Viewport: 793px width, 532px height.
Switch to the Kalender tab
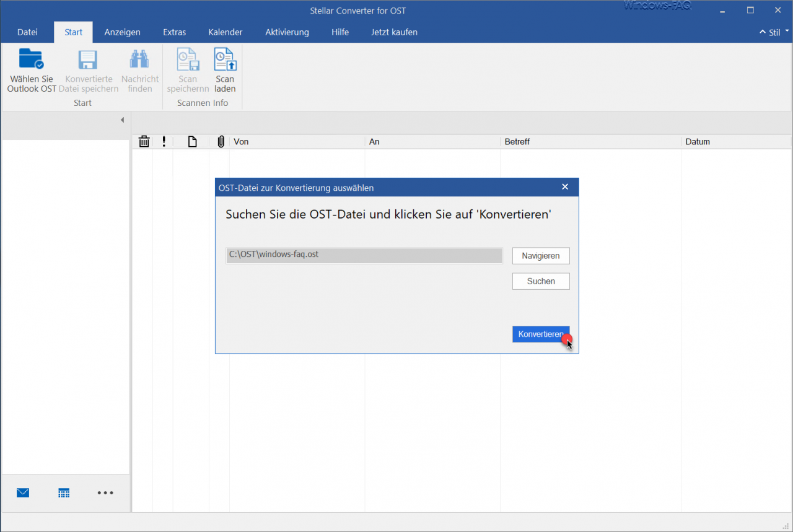pyautogui.click(x=226, y=32)
